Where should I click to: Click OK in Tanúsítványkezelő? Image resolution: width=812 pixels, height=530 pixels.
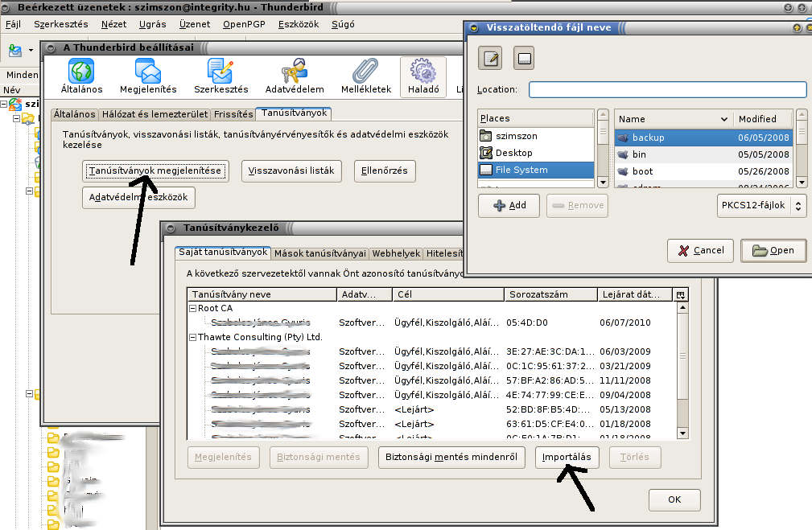[674, 500]
